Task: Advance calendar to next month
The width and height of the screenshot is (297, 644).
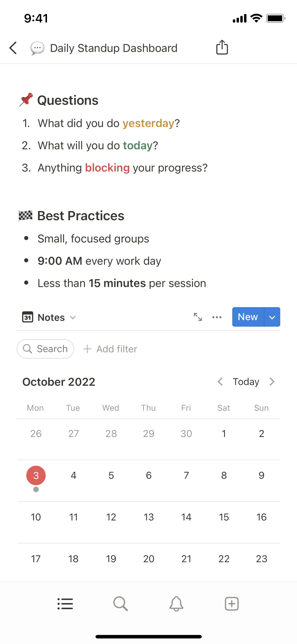Action: click(272, 381)
